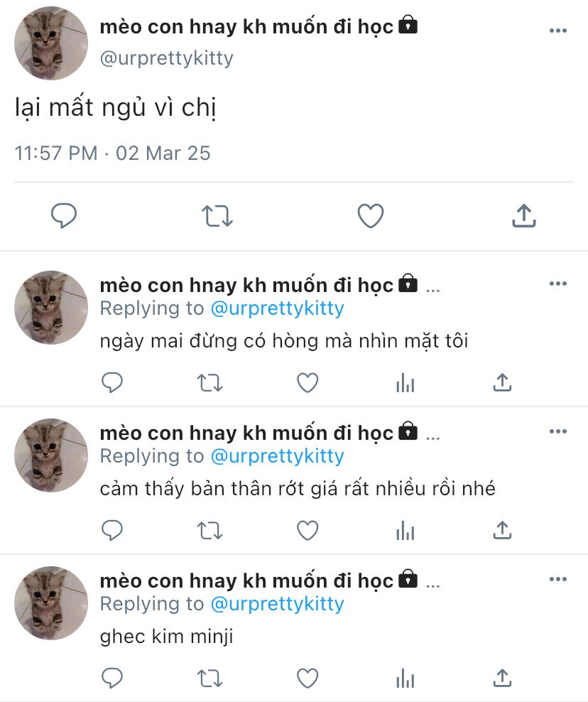
Task: Retweet the main tweet about losing sleep
Action: pyautogui.click(x=217, y=216)
